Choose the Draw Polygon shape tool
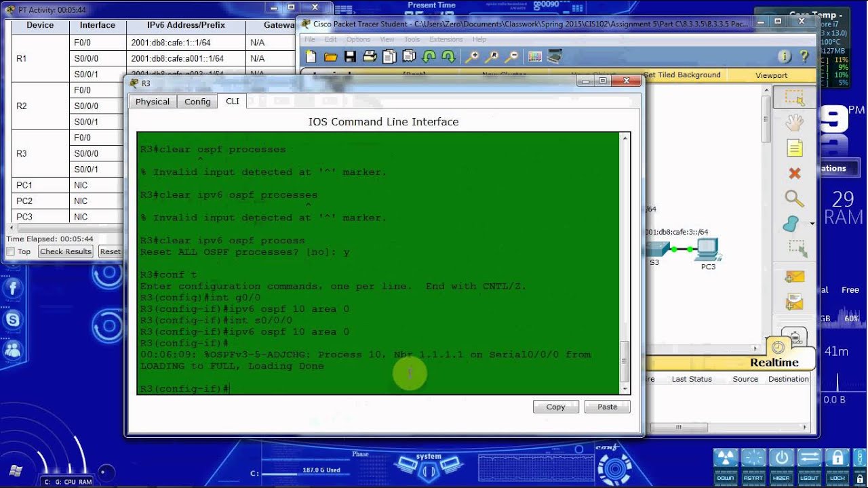The height and width of the screenshot is (488, 868). pyautogui.click(x=791, y=223)
